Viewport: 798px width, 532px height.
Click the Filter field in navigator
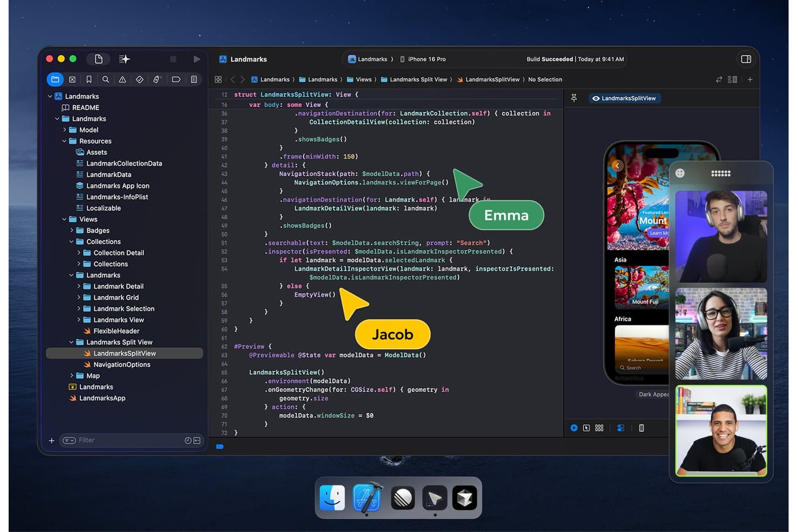(131, 440)
